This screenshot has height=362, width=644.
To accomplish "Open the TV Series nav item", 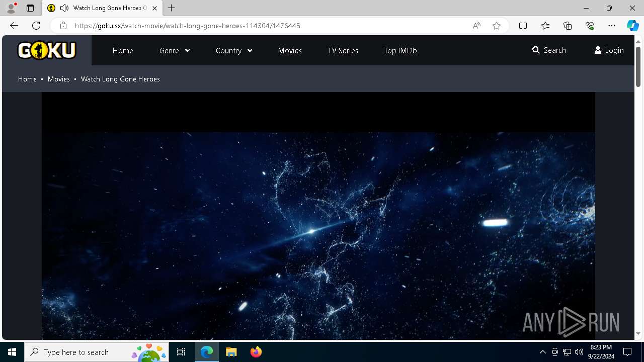I will (x=343, y=50).
